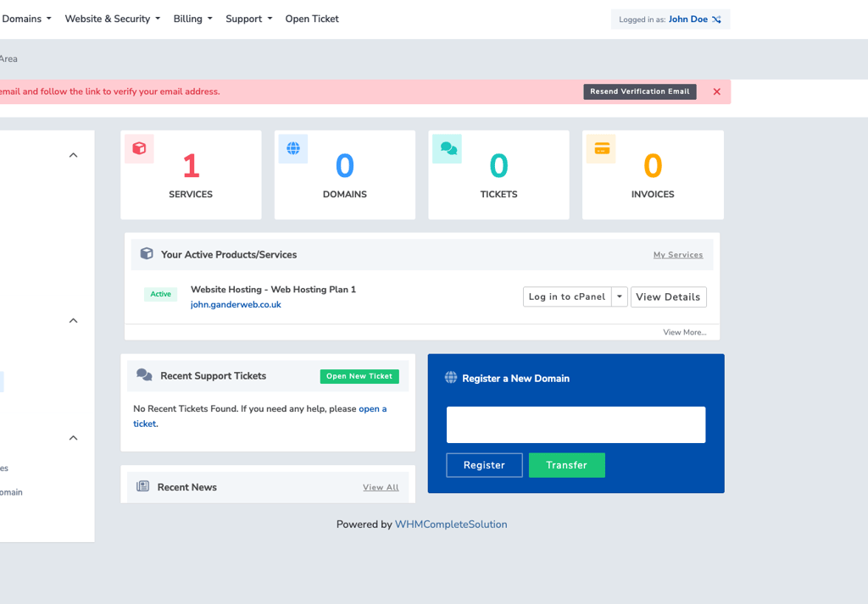Click the Open Ticket menu item
The width and height of the screenshot is (868, 604).
(312, 19)
